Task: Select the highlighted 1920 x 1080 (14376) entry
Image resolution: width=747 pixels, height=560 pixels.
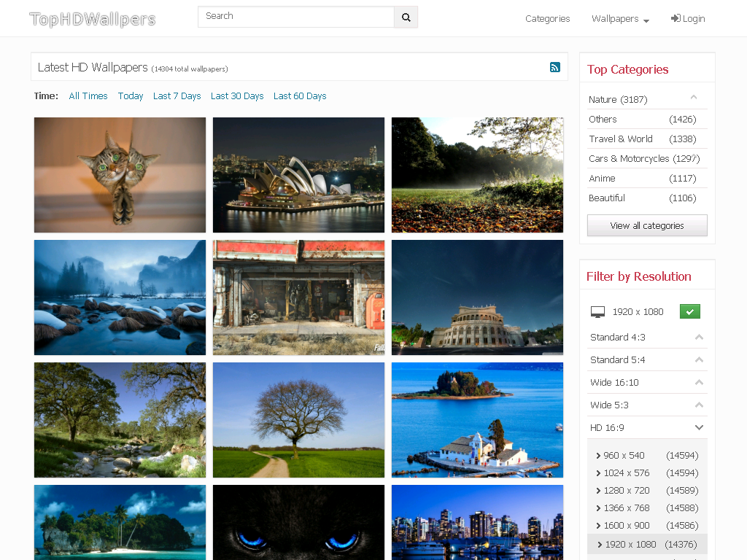Action: (x=647, y=544)
